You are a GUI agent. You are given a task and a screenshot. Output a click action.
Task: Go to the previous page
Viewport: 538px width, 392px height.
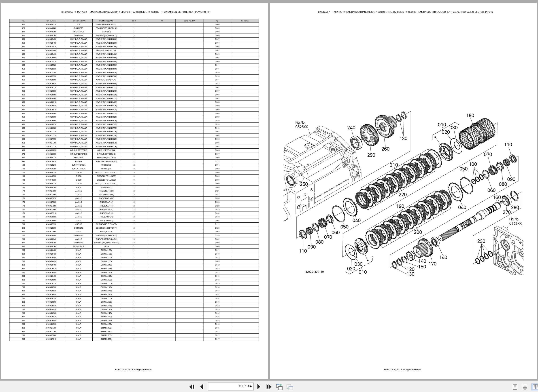click(202, 387)
